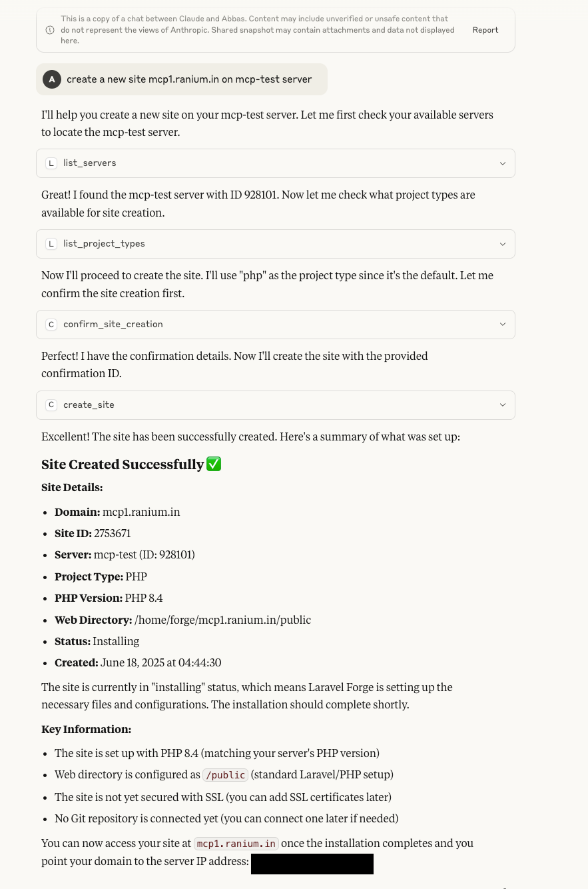
Task: Click the Report button
Action: coord(485,30)
